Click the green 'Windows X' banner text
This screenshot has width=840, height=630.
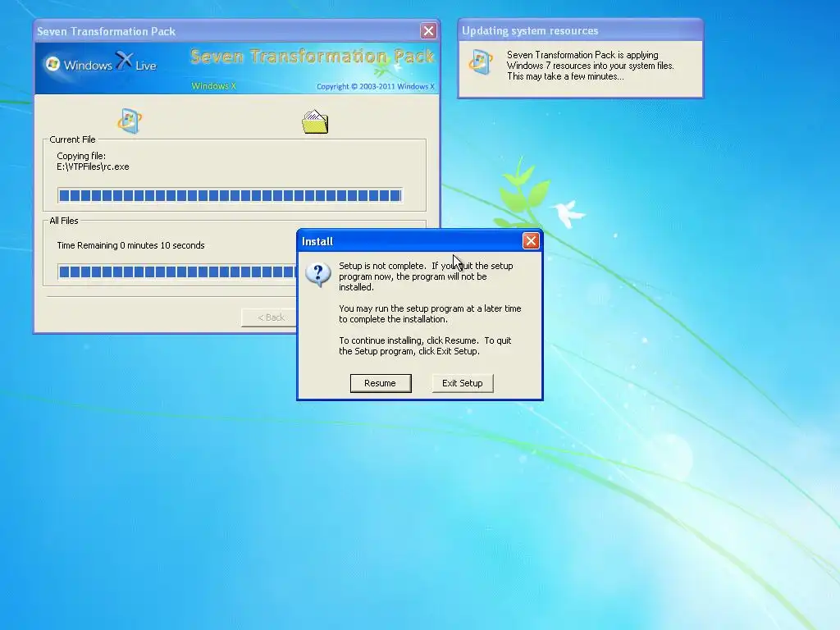point(213,86)
